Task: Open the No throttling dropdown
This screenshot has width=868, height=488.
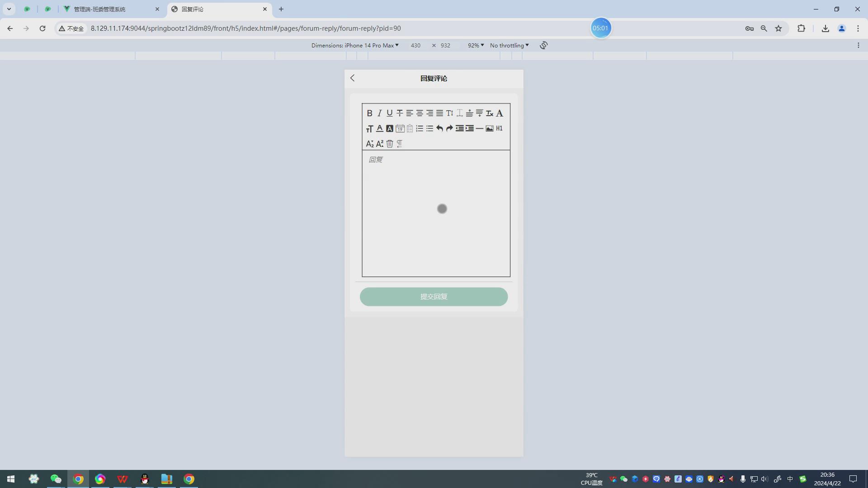Action: (509, 45)
